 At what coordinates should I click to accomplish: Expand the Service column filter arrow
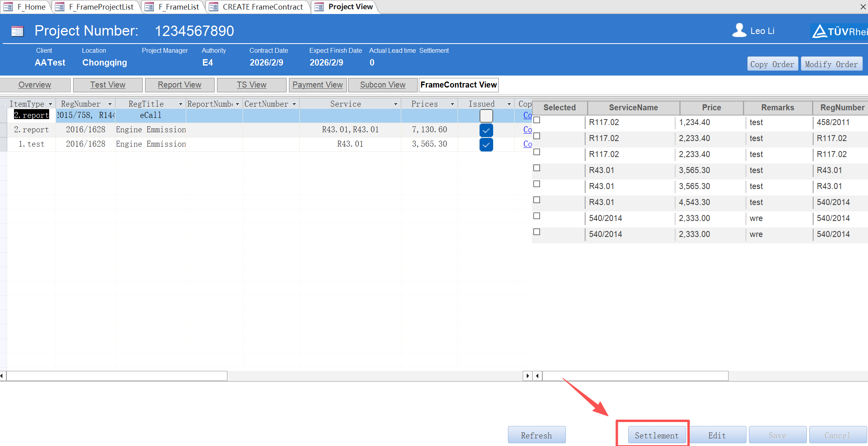(396, 104)
